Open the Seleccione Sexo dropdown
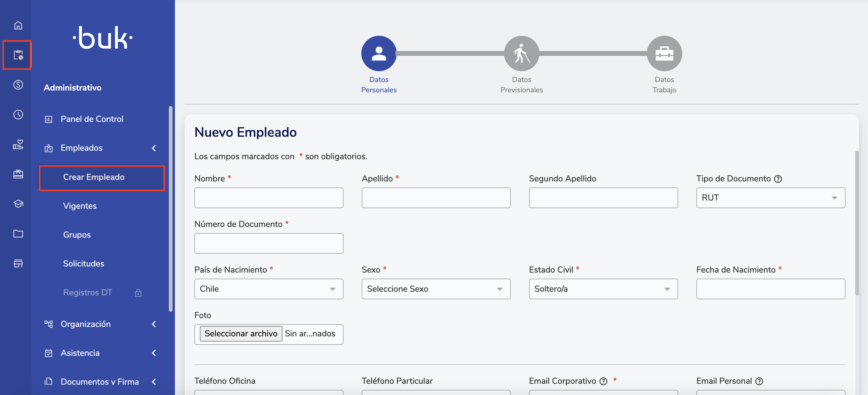Image resolution: width=868 pixels, height=395 pixels. click(x=436, y=289)
